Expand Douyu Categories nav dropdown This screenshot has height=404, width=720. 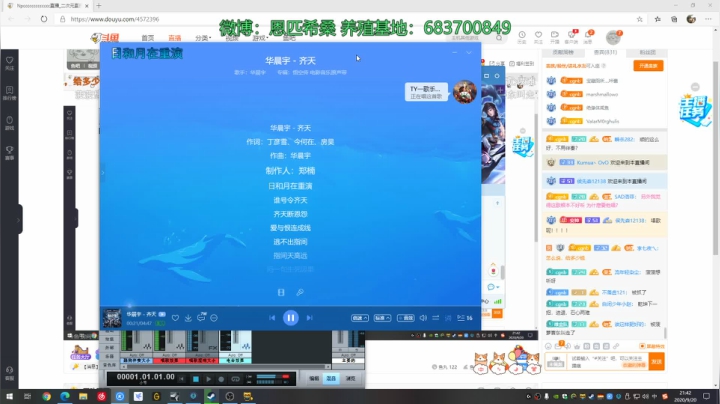pyautogui.click(x=203, y=38)
